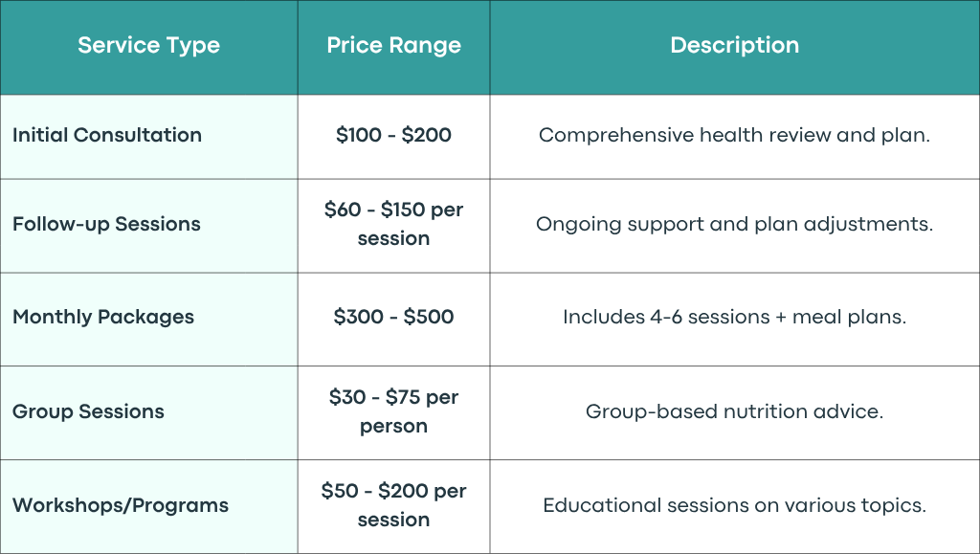Select the Initial Consultation row label
This screenshot has width=980, height=554.
[107, 135]
